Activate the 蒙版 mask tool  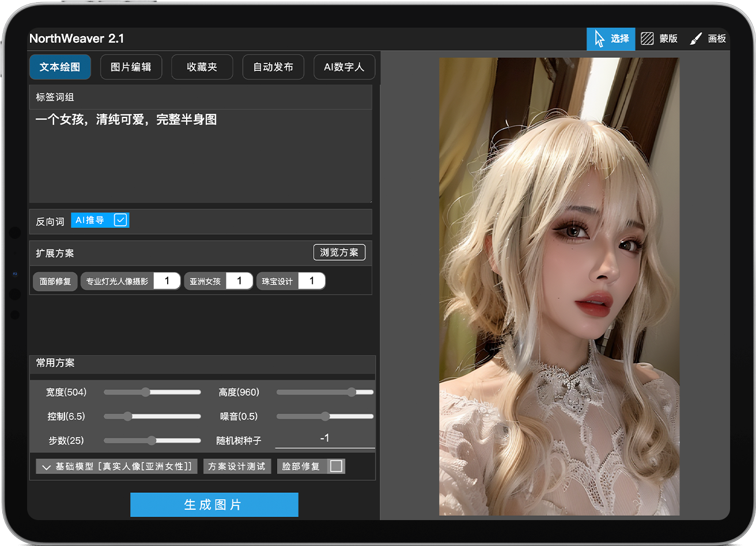coord(659,39)
